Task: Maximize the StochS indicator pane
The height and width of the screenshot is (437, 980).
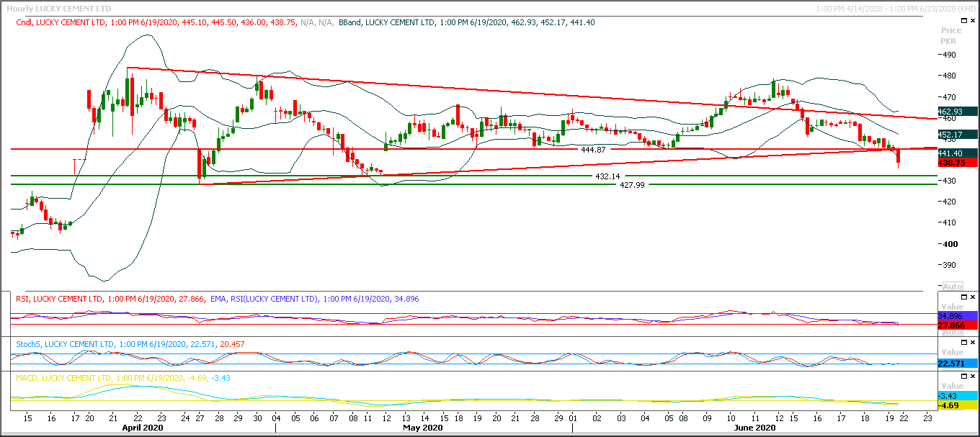Action: pyautogui.click(x=963, y=343)
